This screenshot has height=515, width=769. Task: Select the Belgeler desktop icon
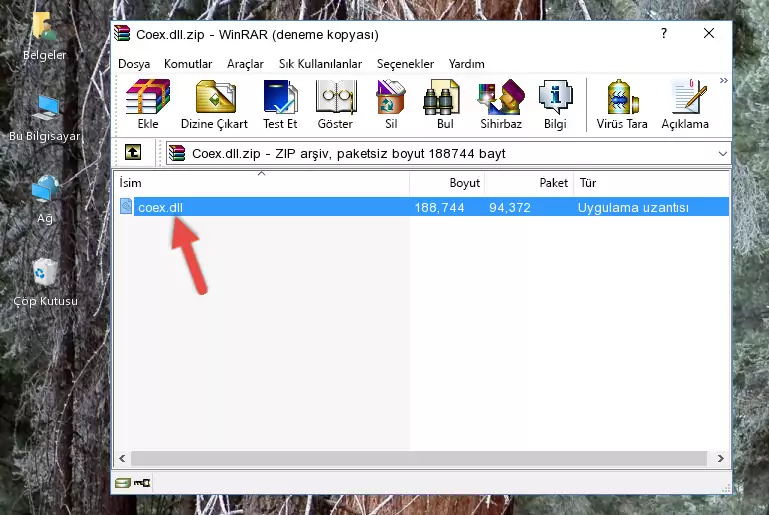(x=44, y=36)
